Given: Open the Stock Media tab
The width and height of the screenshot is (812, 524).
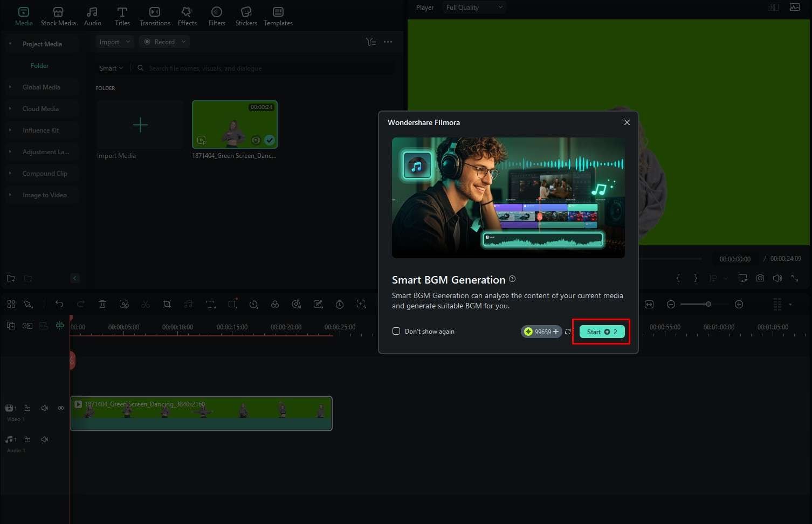Looking at the screenshot, I should pyautogui.click(x=58, y=16).
